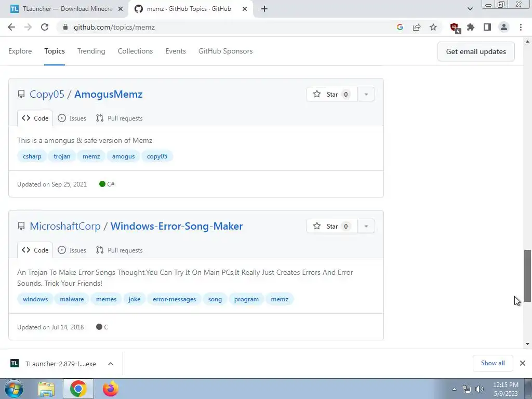Open the MicroshaftCorp user link
Screen dimensions: 532x399
coord(65,227)
